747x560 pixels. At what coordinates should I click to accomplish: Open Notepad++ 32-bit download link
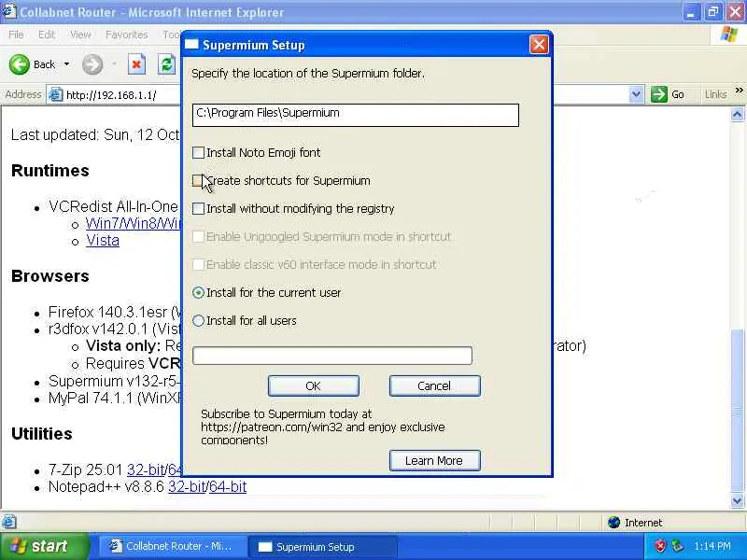point(188,486)
